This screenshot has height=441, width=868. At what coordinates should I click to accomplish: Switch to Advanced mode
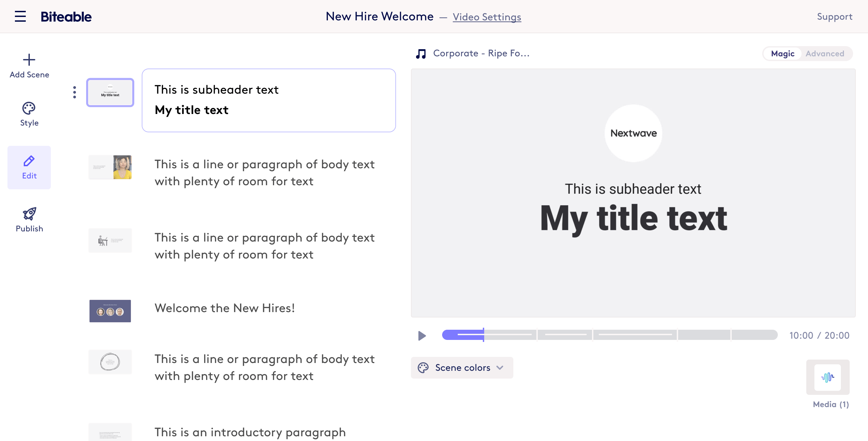pyautogui.click(x=825, y=54)
